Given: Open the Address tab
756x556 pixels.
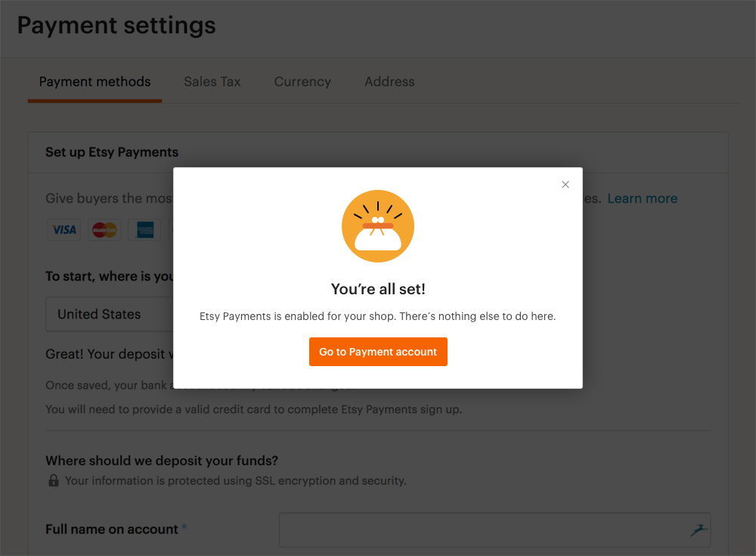Looking at the screenshot, I should click(x=389, y=82).
